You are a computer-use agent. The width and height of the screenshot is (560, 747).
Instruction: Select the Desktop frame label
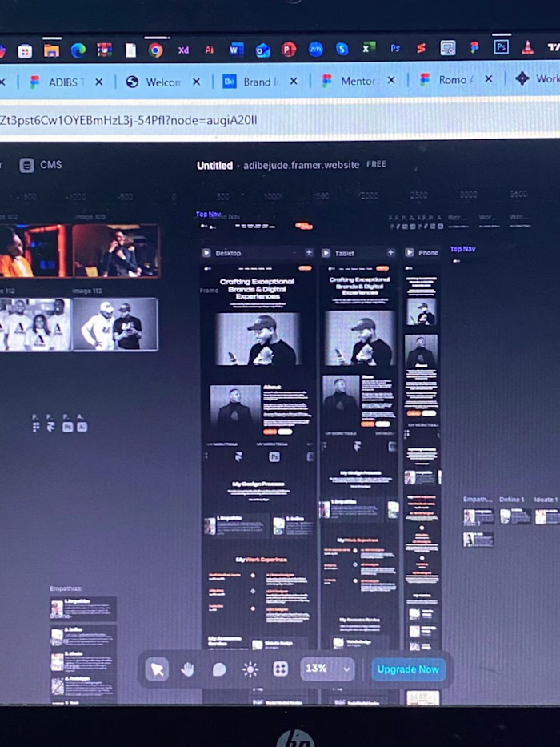point(228,254)
